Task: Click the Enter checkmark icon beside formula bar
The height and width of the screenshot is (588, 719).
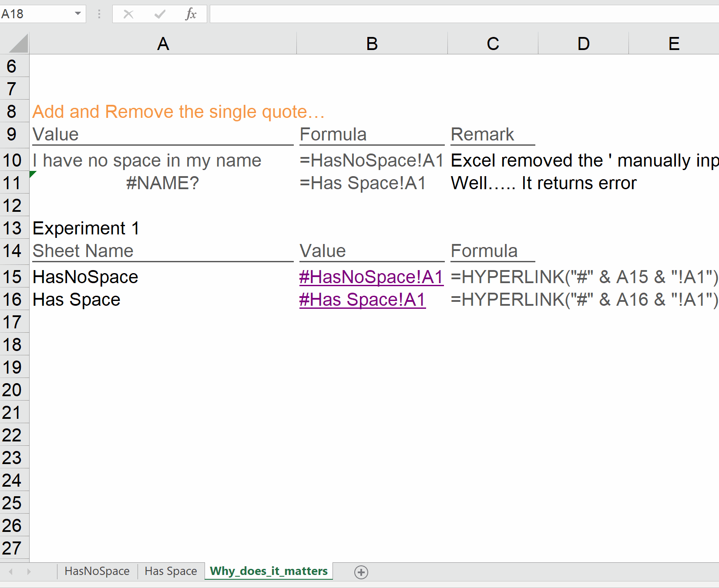Action: click(158, 13)
